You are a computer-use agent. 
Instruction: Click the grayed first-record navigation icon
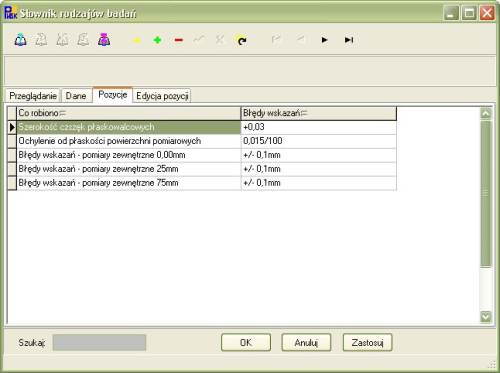[276, 40]
